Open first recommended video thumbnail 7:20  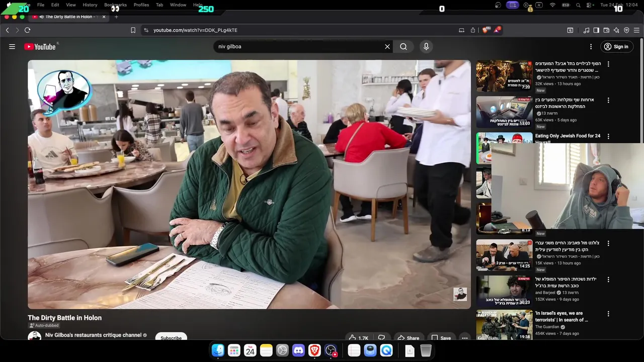[504, 76]
